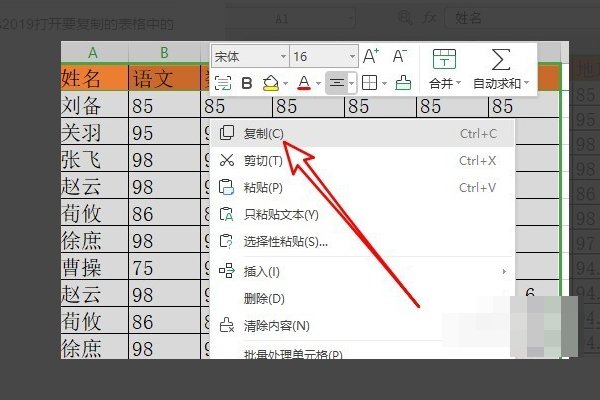600x400 pixels.
Task: Click the wrap text icon
Action: coord(223,83)
